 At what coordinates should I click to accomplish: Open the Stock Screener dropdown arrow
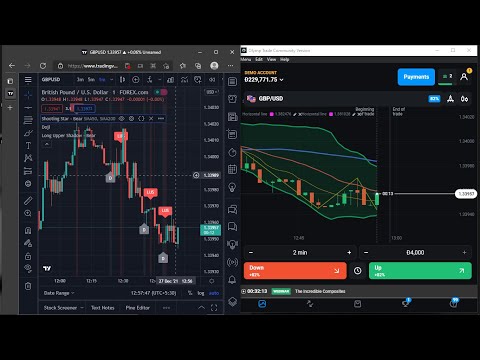click(82, 308)
